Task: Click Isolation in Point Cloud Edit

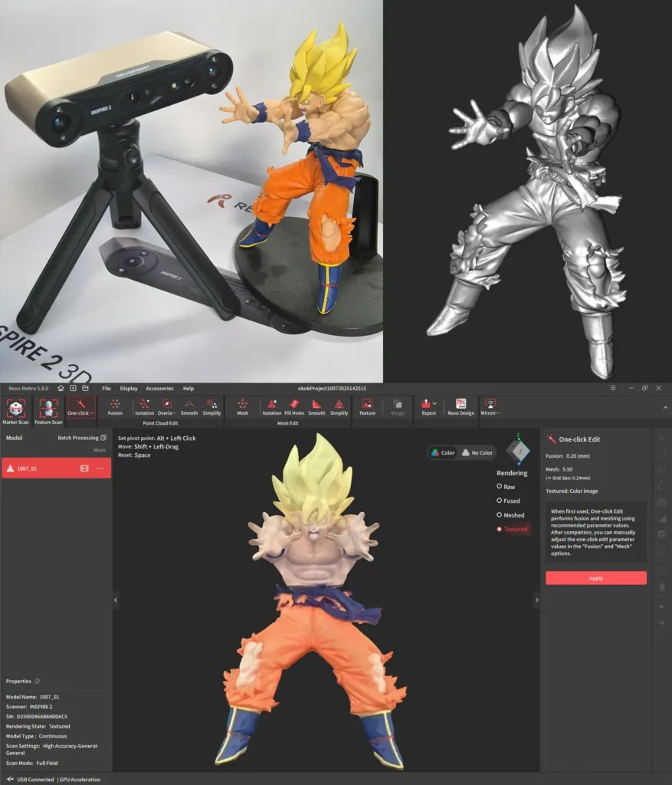Action: tap(144, 408)
